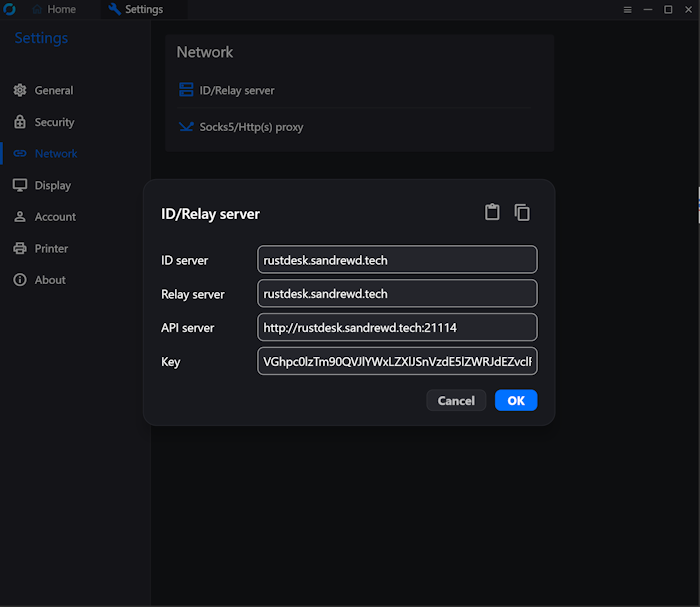Click the General gear icon in sidebar
700x607 pixels.
pos(20,90)
